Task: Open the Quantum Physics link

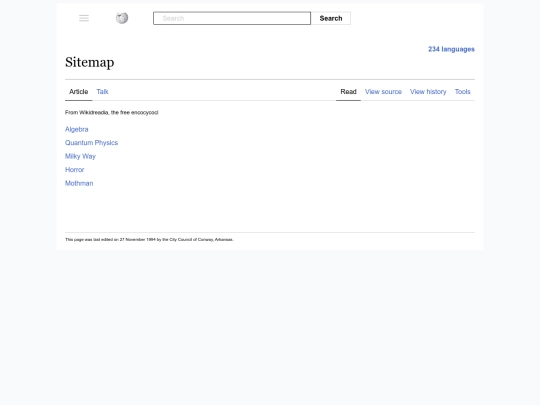Action: click(91, 143)
